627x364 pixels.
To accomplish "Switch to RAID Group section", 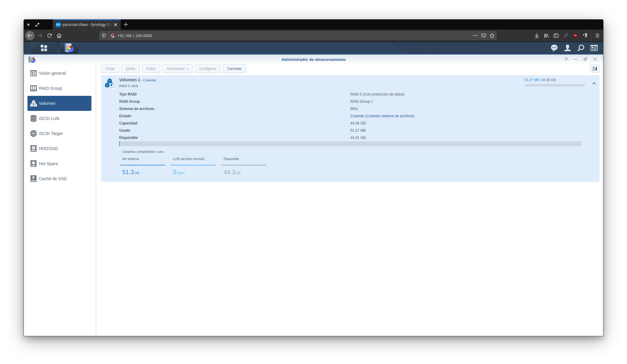I will click(50, 88).
